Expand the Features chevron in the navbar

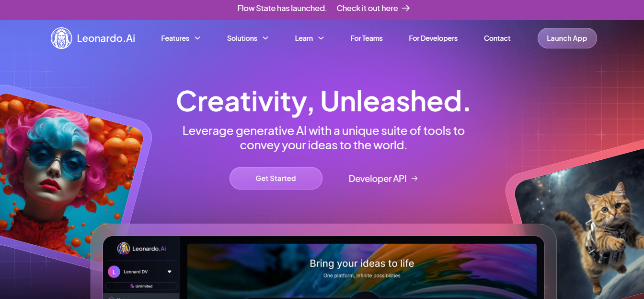pos(197,38)
